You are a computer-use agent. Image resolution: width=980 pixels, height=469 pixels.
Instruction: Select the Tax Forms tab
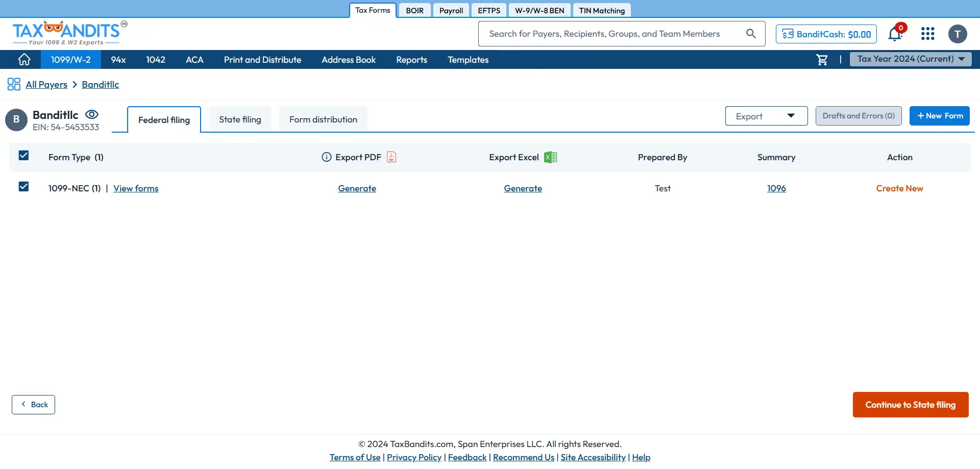point(373,10)
